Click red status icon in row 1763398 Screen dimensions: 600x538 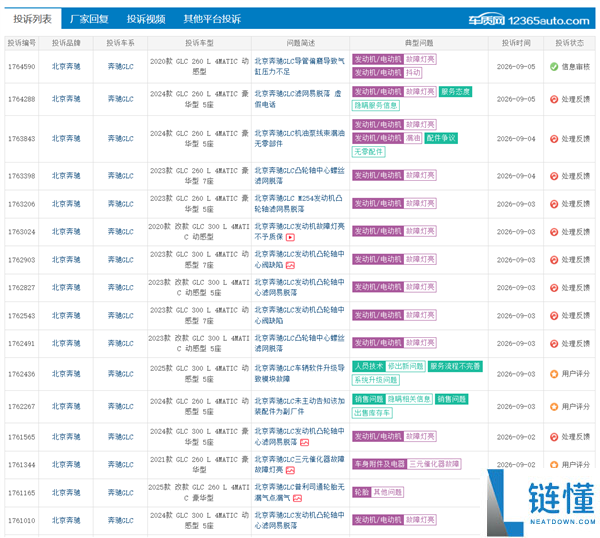tap(554, 176)
